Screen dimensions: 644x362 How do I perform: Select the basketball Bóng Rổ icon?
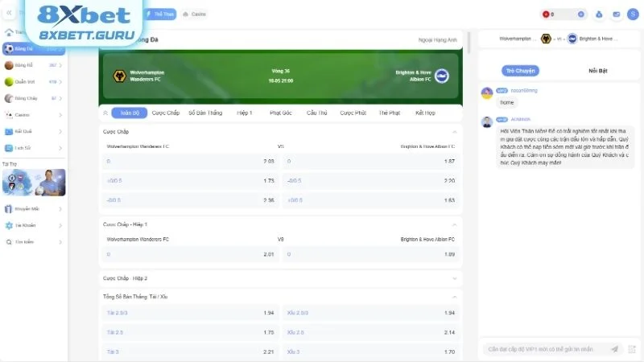click(9, 65)
